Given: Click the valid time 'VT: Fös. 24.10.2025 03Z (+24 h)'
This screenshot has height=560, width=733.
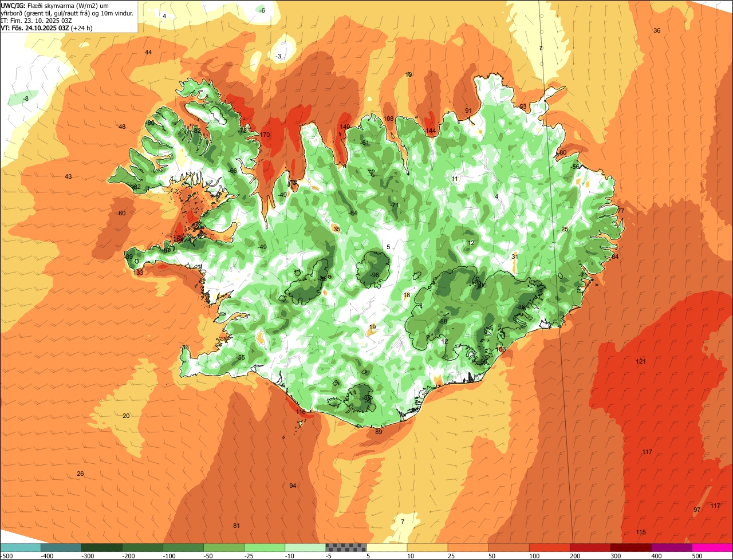Looking at the screenshot, I should (x=46, y=28).
